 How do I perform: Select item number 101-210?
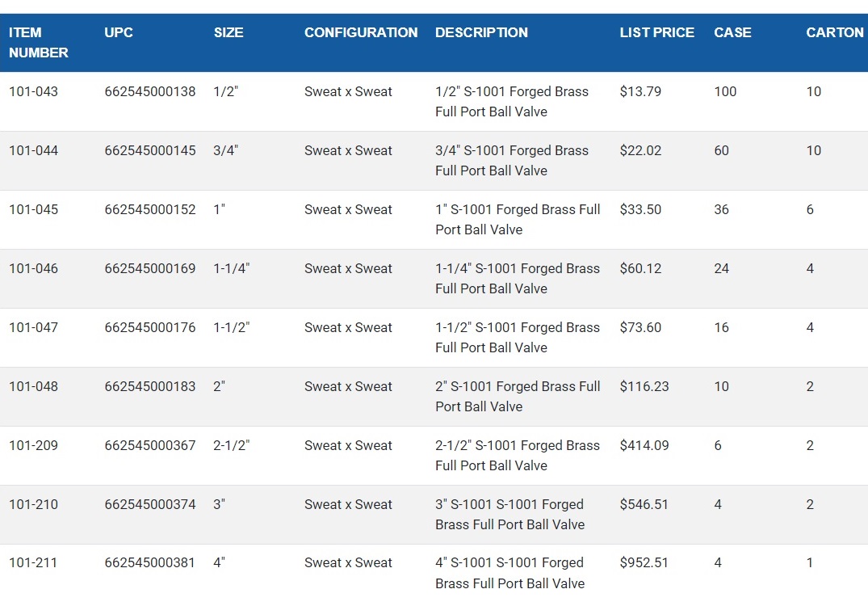pos(34,505)
